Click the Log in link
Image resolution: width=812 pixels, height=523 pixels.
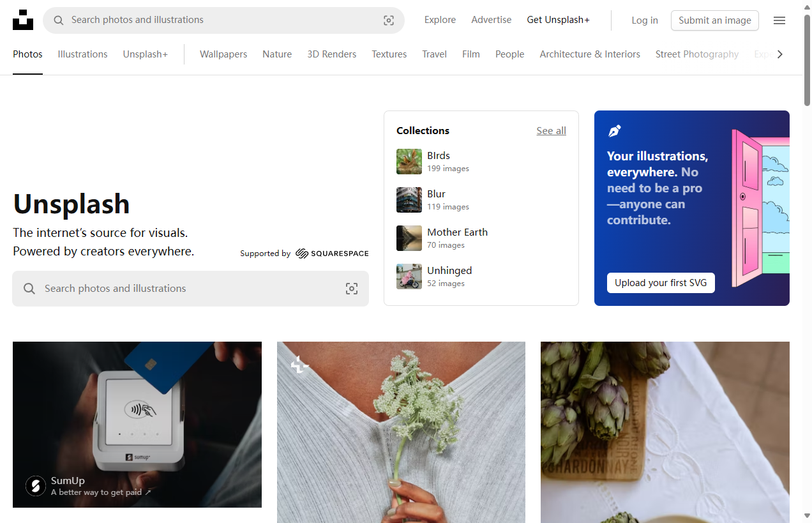point(644,20)
